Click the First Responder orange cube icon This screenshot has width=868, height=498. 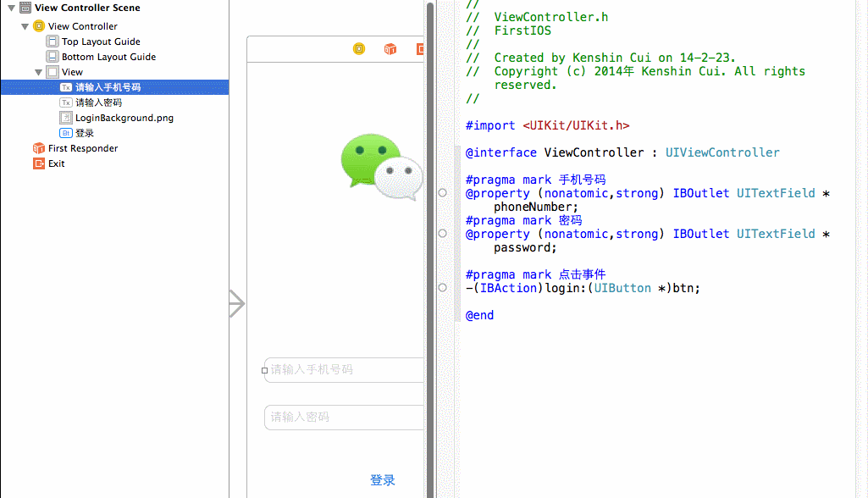coord(37,148)
